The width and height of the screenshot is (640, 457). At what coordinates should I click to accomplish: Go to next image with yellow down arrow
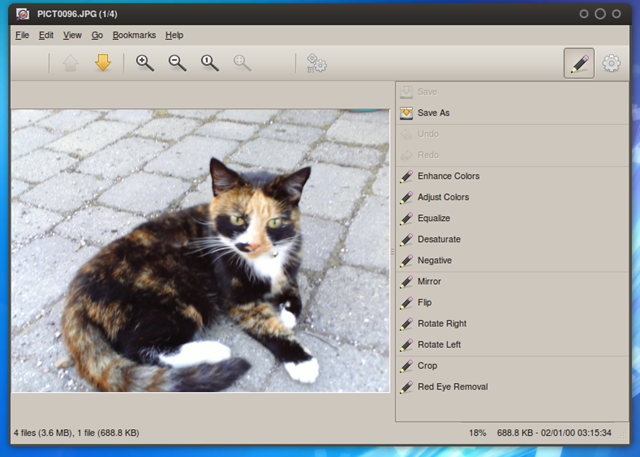103,63
